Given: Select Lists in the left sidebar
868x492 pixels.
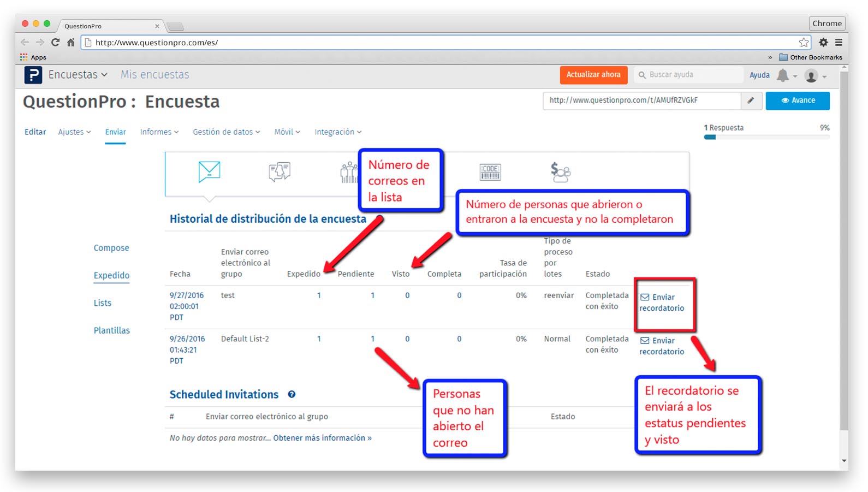Looking at the screenshot, I should click(x=102, y=303).
